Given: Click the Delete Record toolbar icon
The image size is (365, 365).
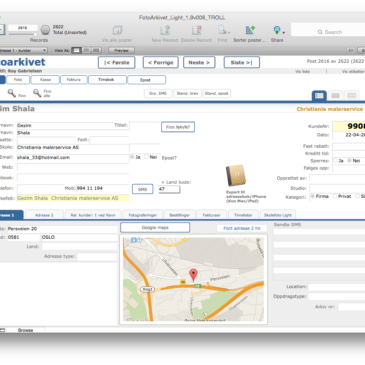Looking at the screenshot, I should point(197,30).
